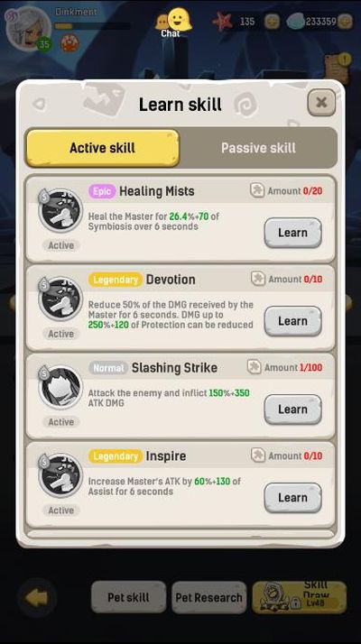Learn the Inspire skill
This screenshot has width=361, height=644.
pos(292,498)
